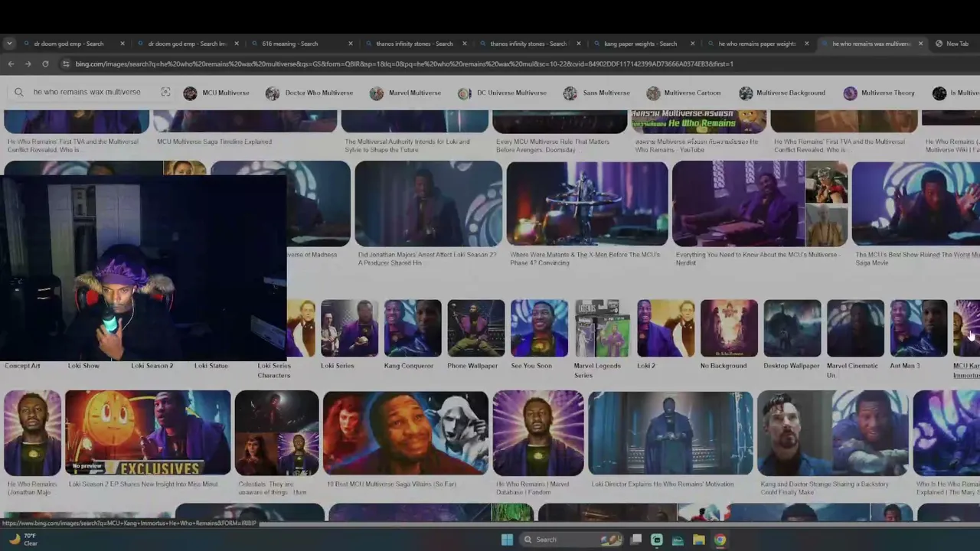
Task: Switch to 'he who remains paper weights' tab
Action: 756,44
